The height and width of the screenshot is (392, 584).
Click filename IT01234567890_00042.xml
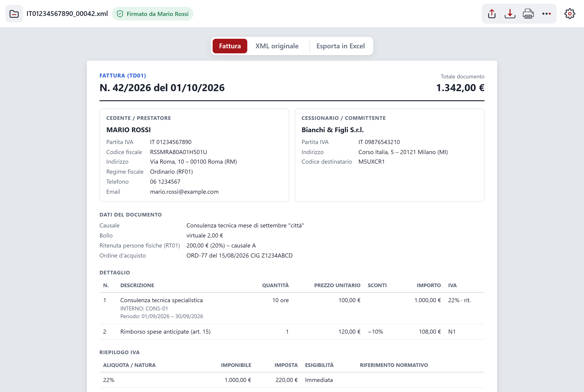pyautogui.click(x=67, y=14)
